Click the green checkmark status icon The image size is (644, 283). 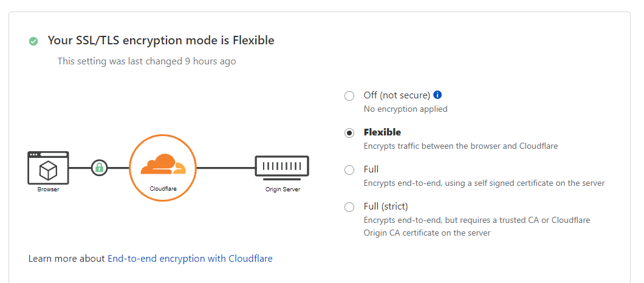33,41
